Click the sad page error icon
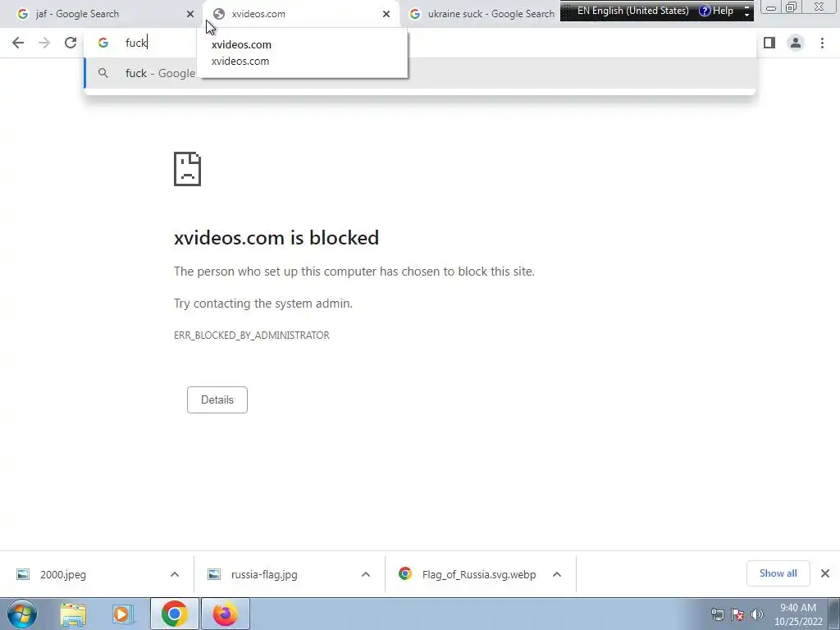 click(x=188, y=169)
